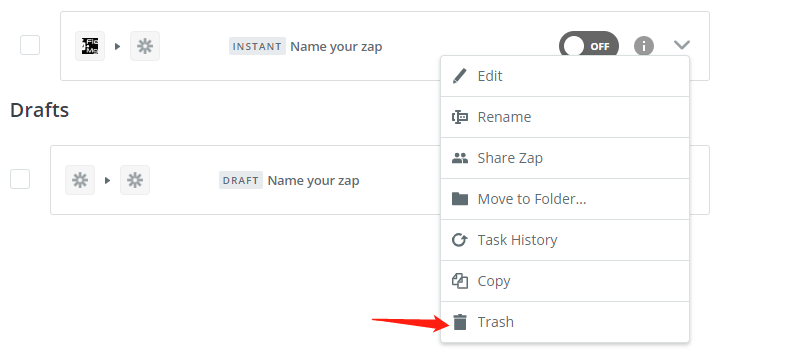Click the Drafts section heading
This screenshot has height=361, width=806.
[40, 110]
